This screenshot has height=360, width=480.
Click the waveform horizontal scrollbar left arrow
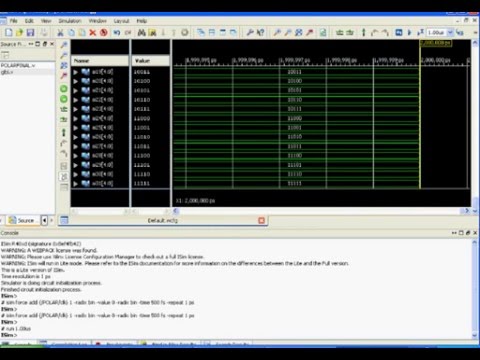(x=176, y=211)
